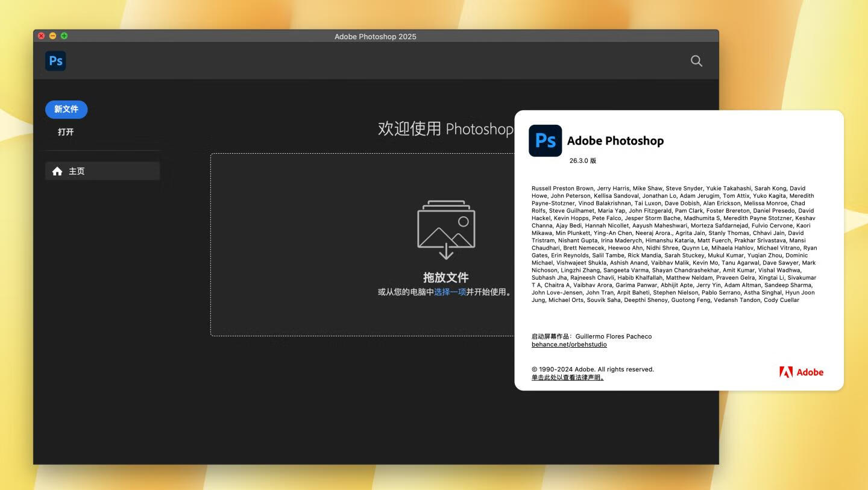This screenshot has height=490, width=868.
Task: Click the window title Adobe Photoshop 2025
Action: [376, 37]
